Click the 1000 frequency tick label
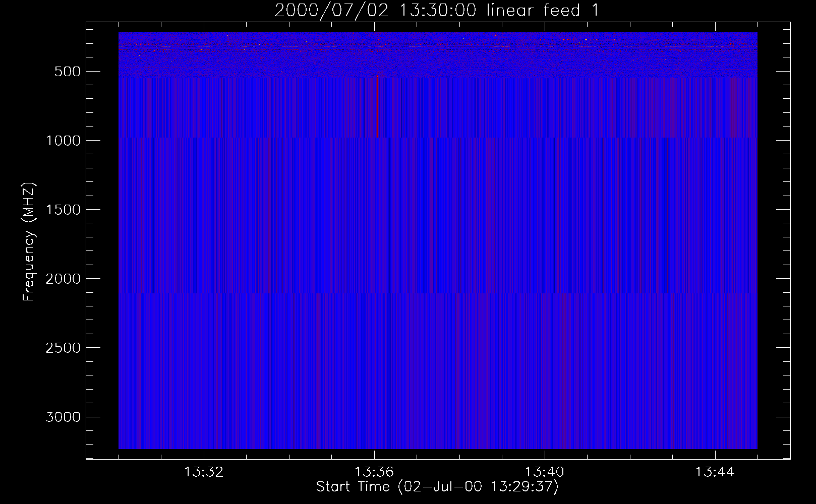 click(x=63, y=141)
